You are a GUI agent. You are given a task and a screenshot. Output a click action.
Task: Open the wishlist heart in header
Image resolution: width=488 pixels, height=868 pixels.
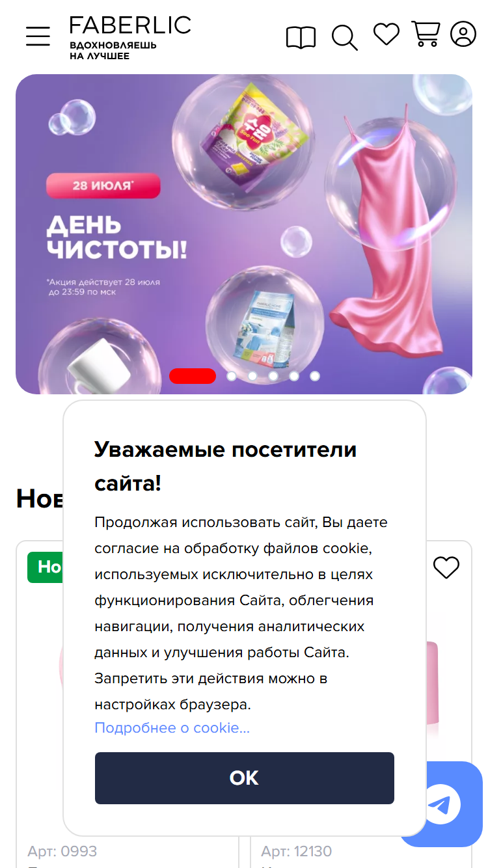pyautogui.click(x=386, y=34)
